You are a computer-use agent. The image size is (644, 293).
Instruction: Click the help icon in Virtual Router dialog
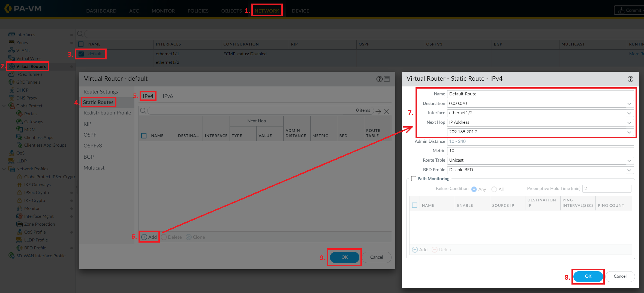pyautogui.click(x=379, y=79)
